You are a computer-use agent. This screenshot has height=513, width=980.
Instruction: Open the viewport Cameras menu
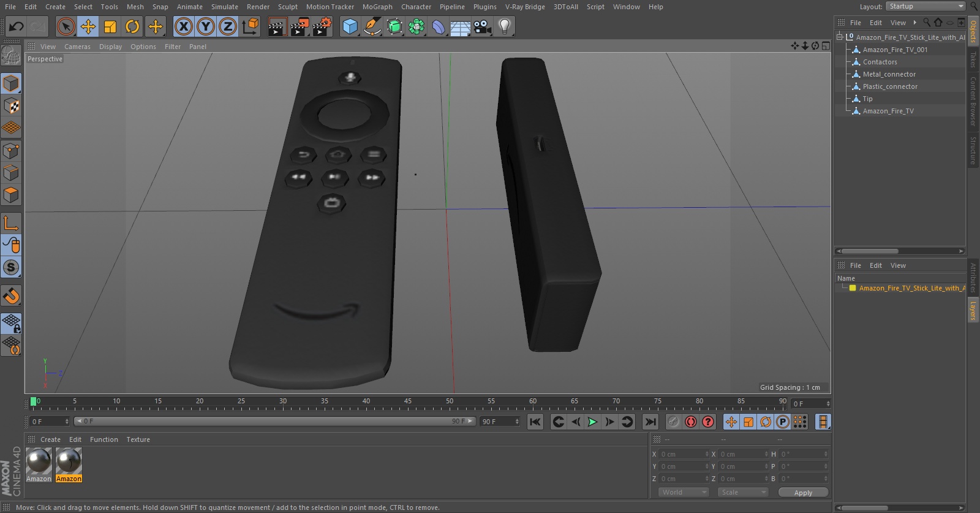(77, 47)
